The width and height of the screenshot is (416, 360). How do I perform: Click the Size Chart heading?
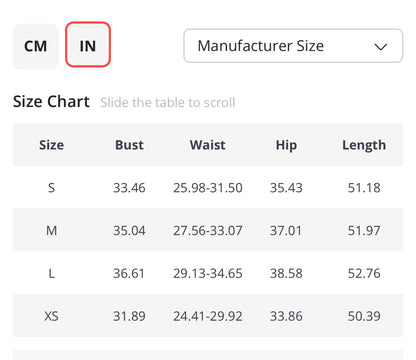pyautogui.click(x=51, y=101)
